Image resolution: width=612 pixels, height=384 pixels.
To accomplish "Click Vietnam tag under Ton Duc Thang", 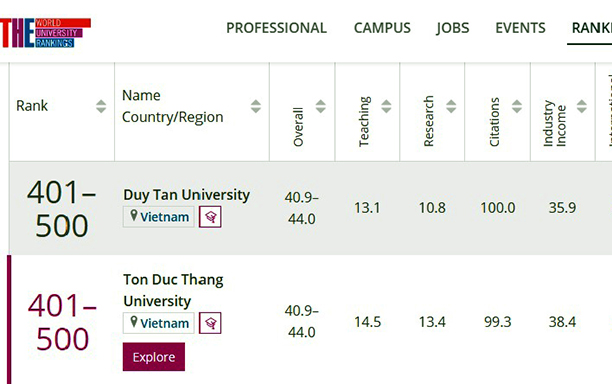I will point(158,323).
